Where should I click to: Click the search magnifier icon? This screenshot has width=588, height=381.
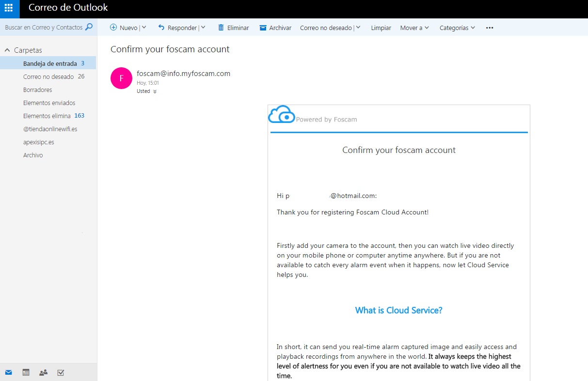[x=89, y=27]
